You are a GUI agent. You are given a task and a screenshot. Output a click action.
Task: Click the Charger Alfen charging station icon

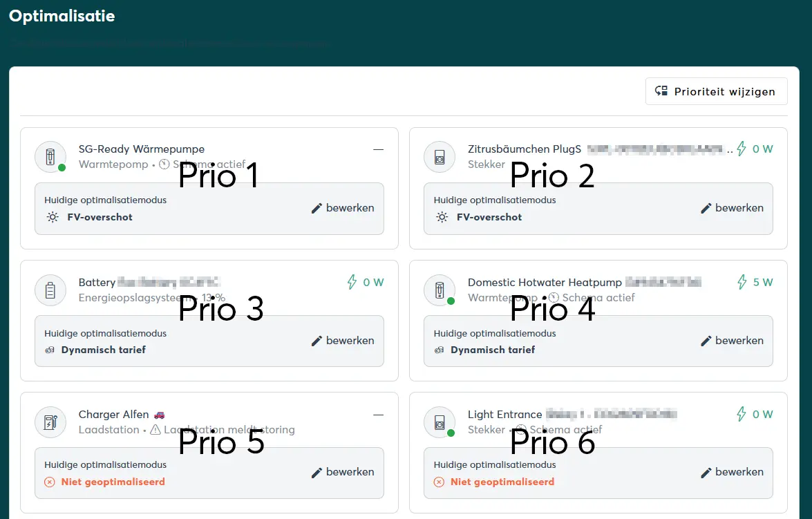(50, 422)
